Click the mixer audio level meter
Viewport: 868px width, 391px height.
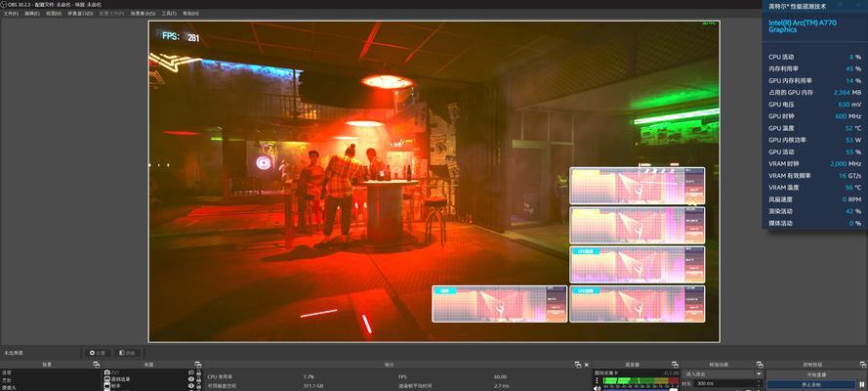641,380
